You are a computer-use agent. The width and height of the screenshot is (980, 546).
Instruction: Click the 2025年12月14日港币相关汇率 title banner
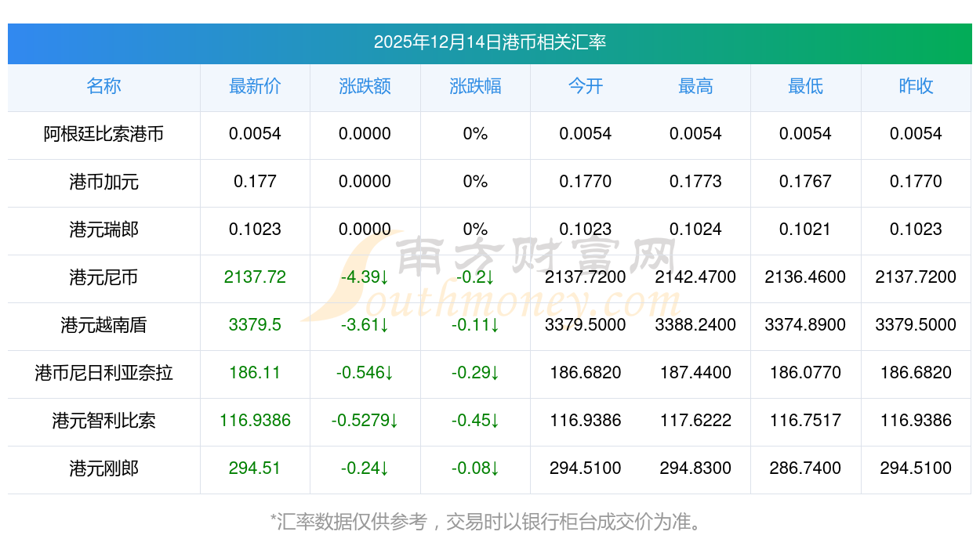click(x=489, y=42)
